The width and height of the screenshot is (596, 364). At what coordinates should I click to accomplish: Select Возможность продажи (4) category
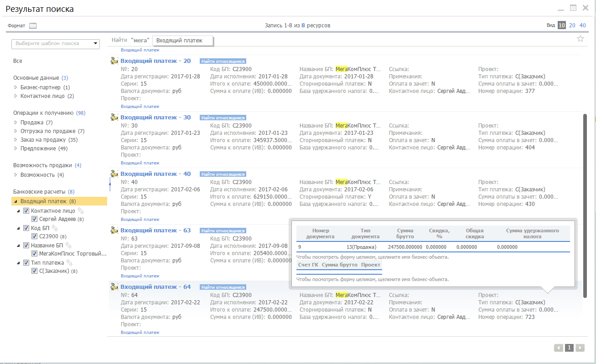pos(47,165)
